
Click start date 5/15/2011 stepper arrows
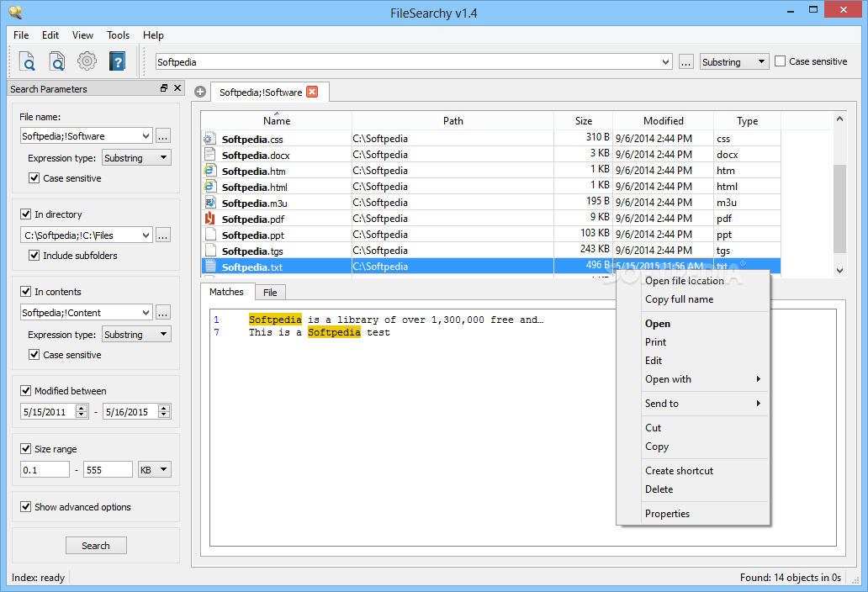(x=82, y=412)
